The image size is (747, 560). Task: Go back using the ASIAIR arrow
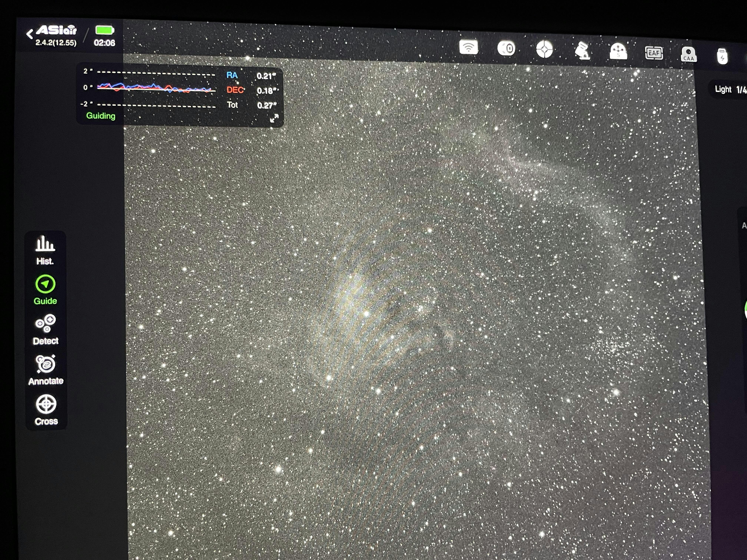(30, 34)
